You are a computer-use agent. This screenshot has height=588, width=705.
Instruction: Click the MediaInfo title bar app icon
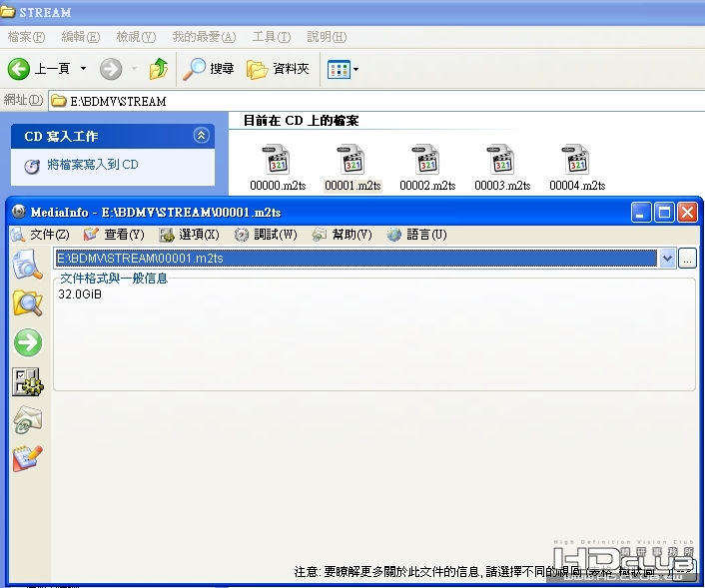tap(18, 212)
